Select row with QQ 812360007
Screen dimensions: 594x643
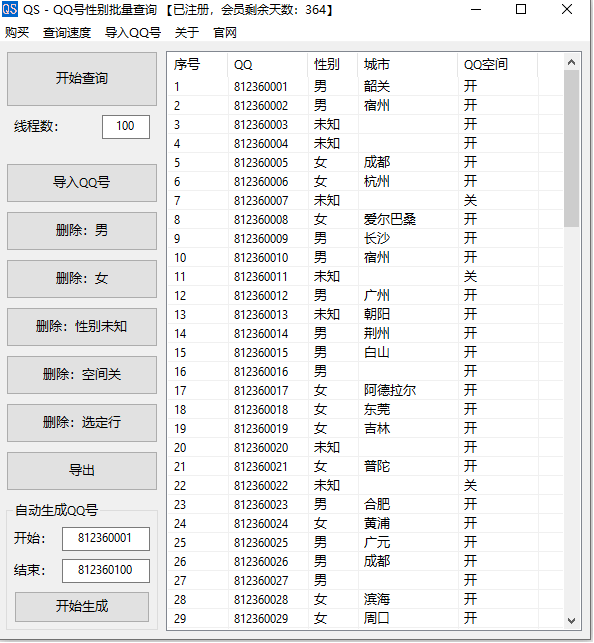point(365,201)
